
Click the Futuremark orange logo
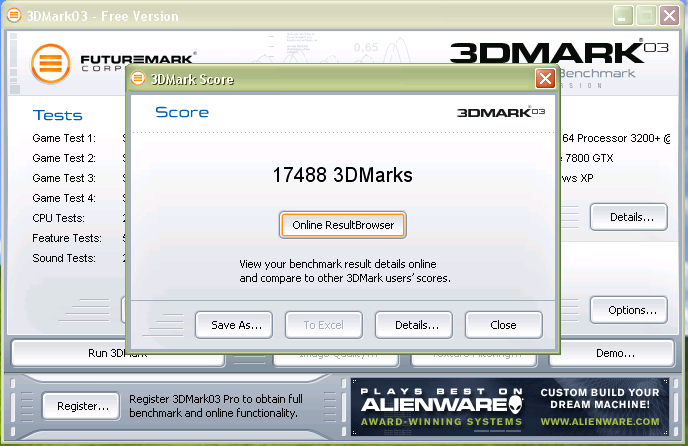click(x=50, y=64)
